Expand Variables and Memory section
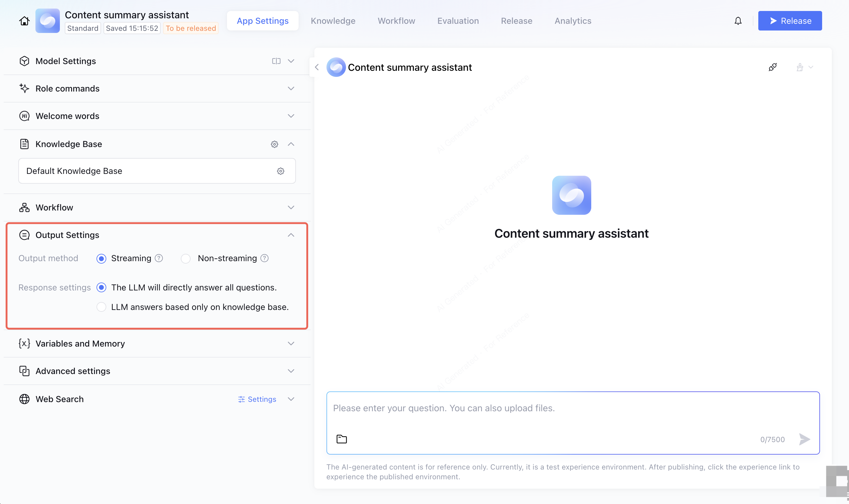849x504 pixels. pyautogui.click(x=291, y=344)
